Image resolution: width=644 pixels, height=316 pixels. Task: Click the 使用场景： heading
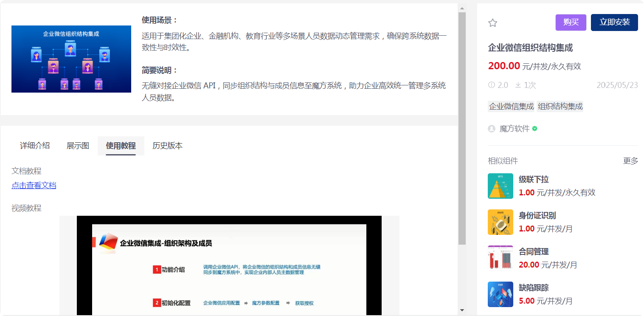(160, 20)
